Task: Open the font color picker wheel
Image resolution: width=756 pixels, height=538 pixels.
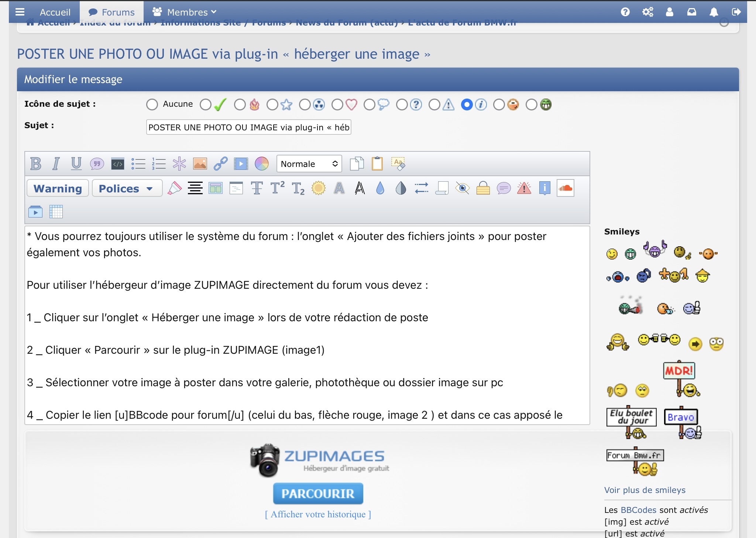Action: [262, 164]
